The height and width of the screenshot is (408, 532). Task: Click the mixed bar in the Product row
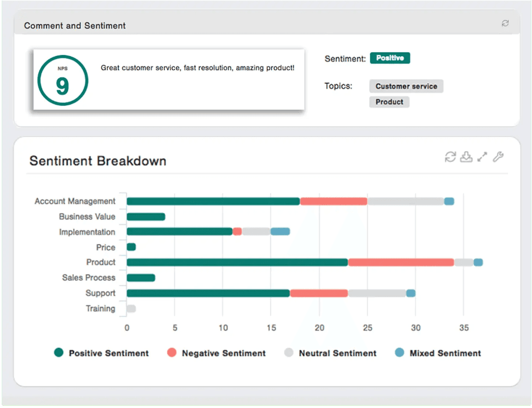click(478, 262)
